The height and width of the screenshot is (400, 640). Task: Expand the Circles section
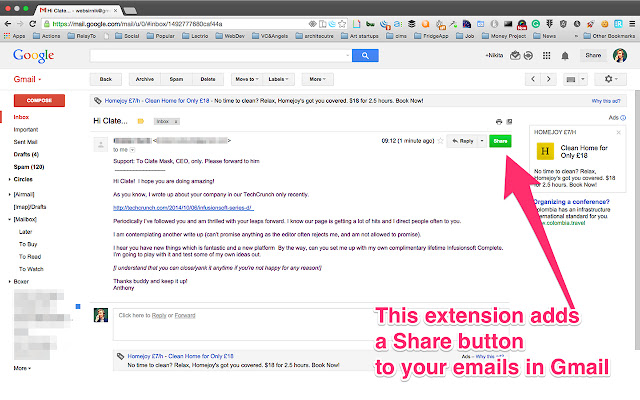click(9, 179)
